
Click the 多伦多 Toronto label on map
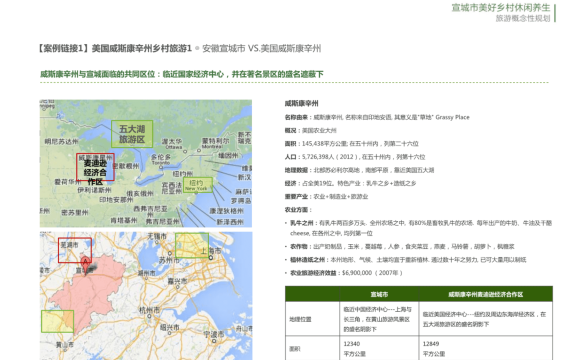[x=161, y=159]
